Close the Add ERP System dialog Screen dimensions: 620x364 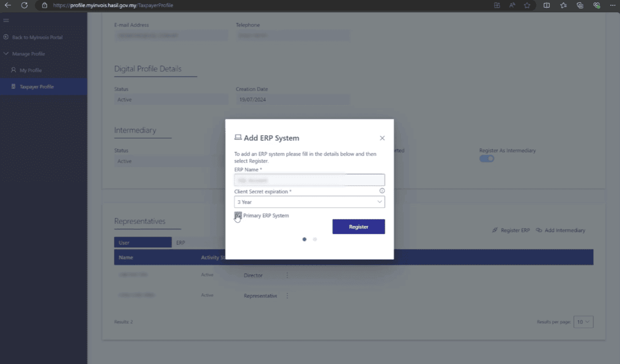382,138
